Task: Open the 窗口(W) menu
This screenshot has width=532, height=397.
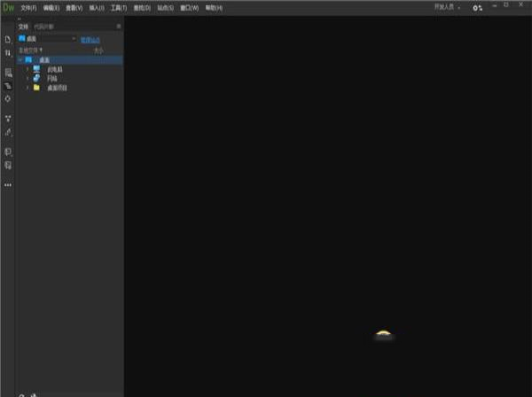Action: [x=190, y=8]
